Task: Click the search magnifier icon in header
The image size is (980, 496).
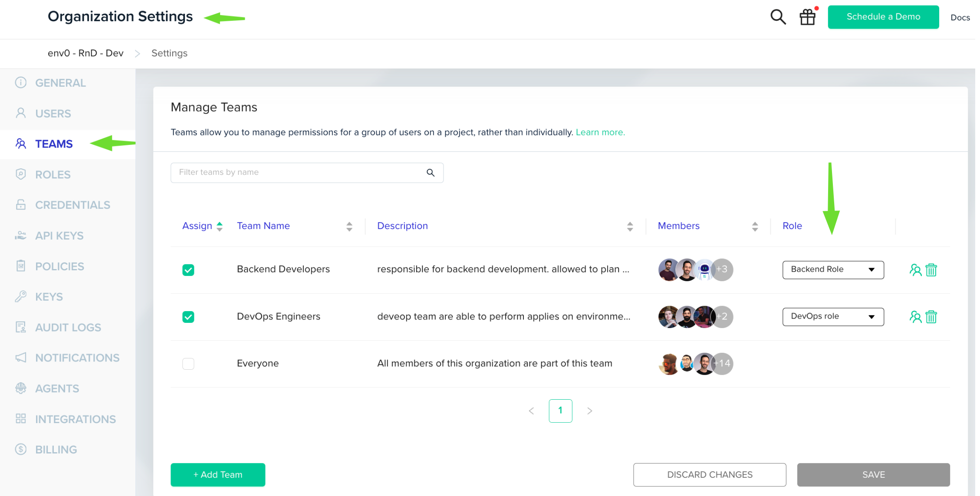Action: [778, 17]
